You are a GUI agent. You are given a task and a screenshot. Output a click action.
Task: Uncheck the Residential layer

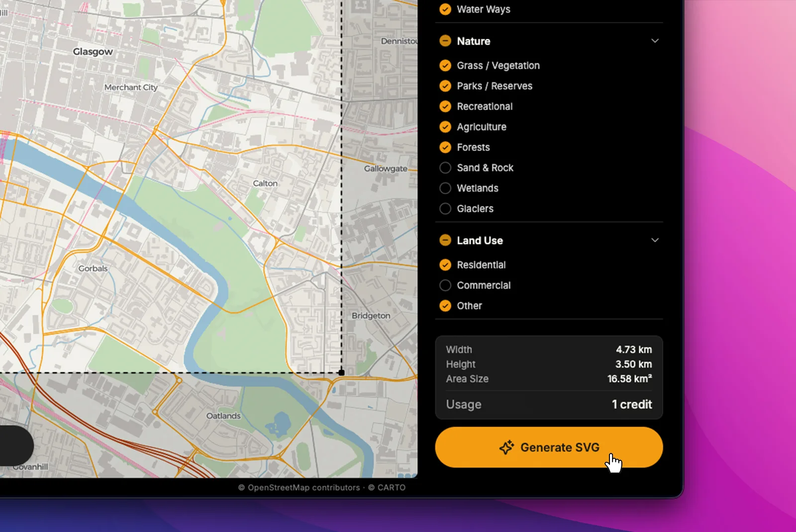pyautogui.click(x=445, y=265)
